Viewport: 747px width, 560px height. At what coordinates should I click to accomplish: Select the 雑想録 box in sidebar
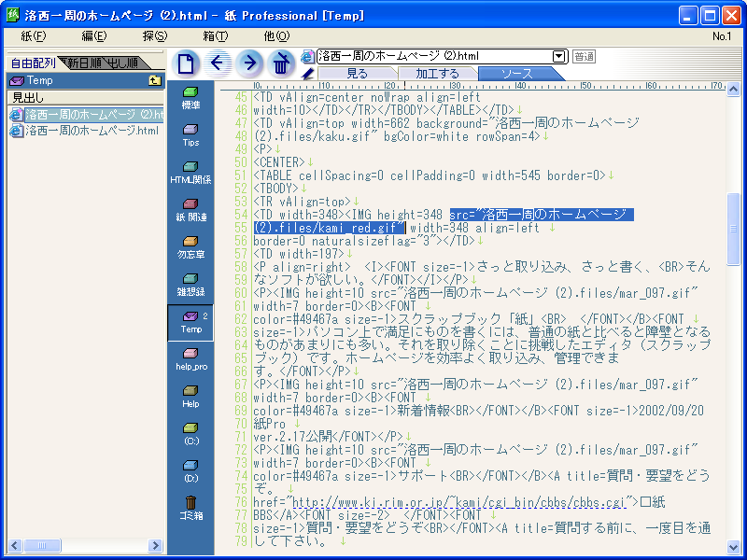click(x=190, y=284)
